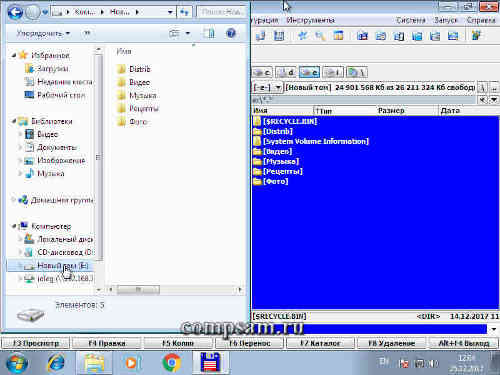500x375 pixels.
Task: Click the first Total Commander toolbar icon
Action: point(260,35)
